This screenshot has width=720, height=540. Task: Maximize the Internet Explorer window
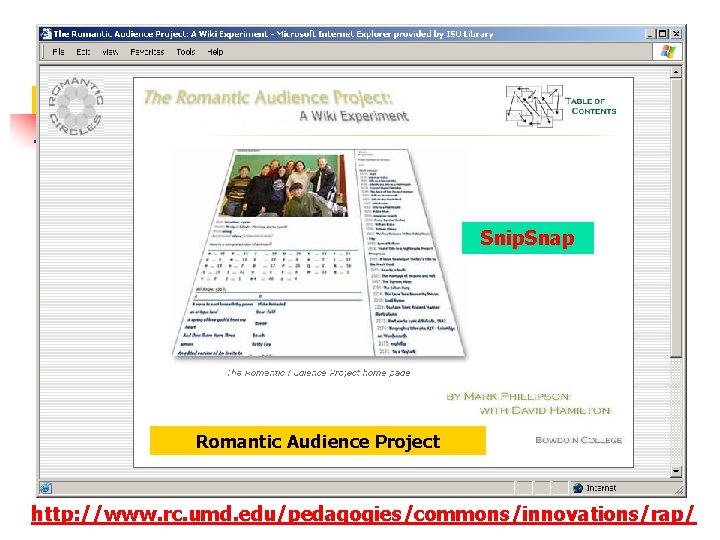(663, 34)
